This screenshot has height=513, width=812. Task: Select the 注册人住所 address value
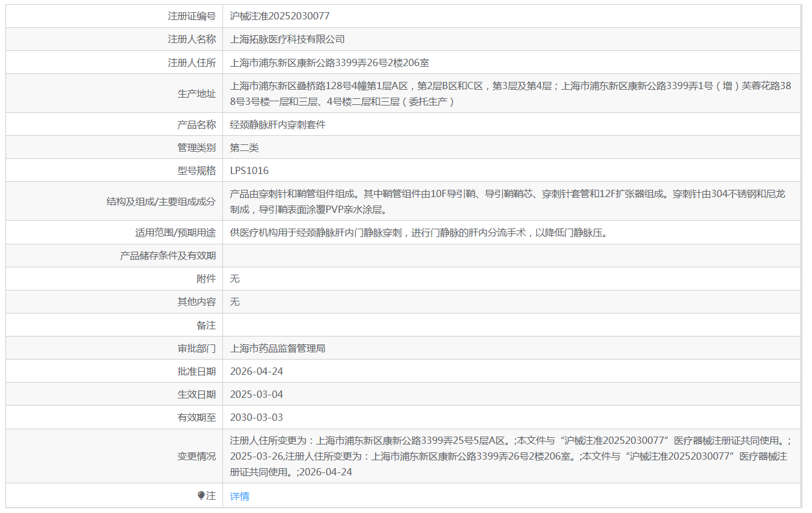click(330, 62)
